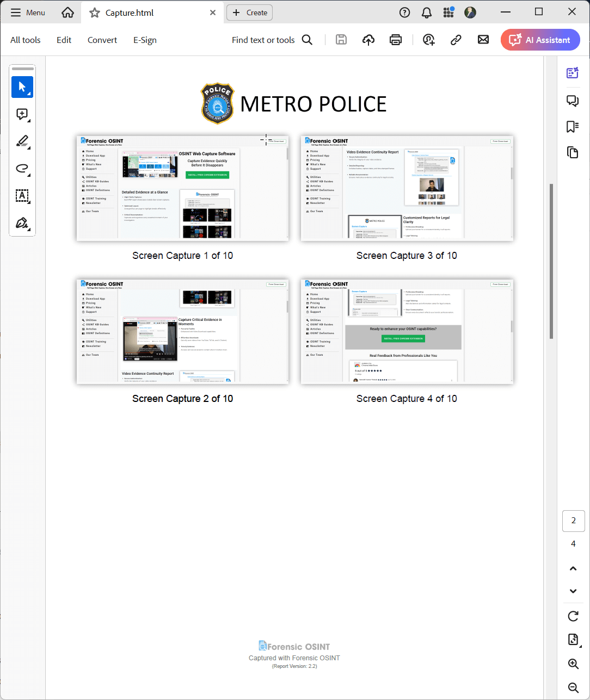Viewport: 590px width, 700px height.
Task: Open the AI Assistant
Action: 540,40
